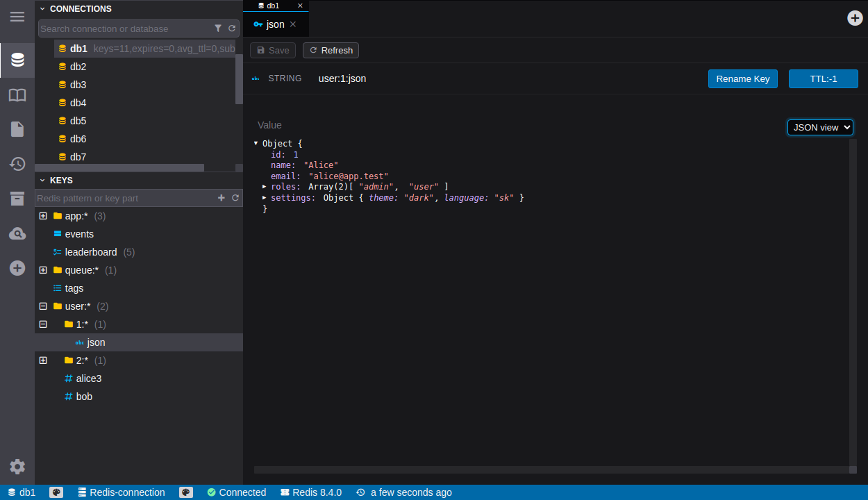Open settings gear in the sidebar
Image resolution: width=868 pixels, height=500 pixels.
point(17,467)
